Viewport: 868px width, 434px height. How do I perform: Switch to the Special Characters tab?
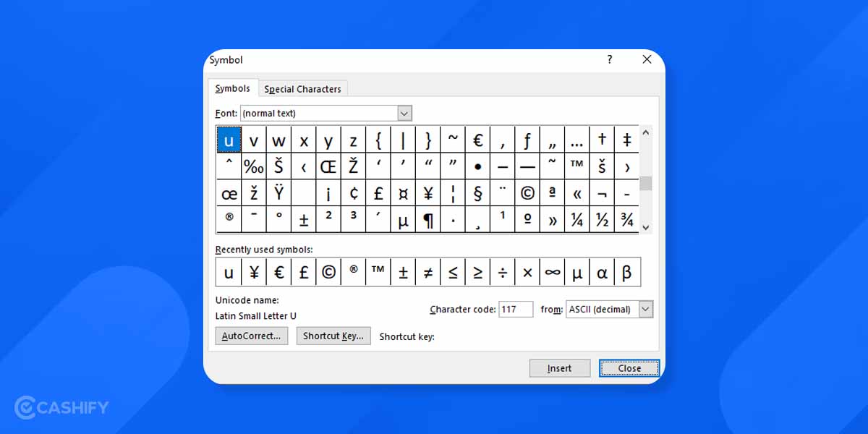pyautogui.click(x=302, y=88)
